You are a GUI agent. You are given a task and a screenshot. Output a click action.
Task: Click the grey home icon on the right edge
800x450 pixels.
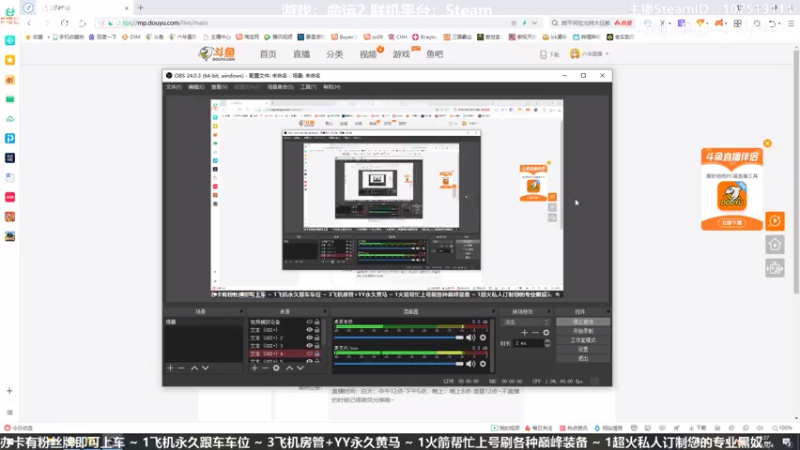pyautogui.click(x=775, y=245)
